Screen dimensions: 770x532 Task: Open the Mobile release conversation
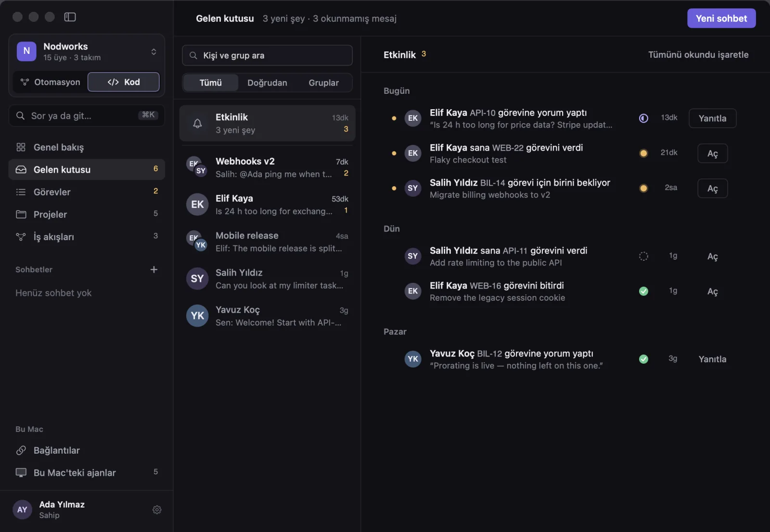[x=267, y=241]
